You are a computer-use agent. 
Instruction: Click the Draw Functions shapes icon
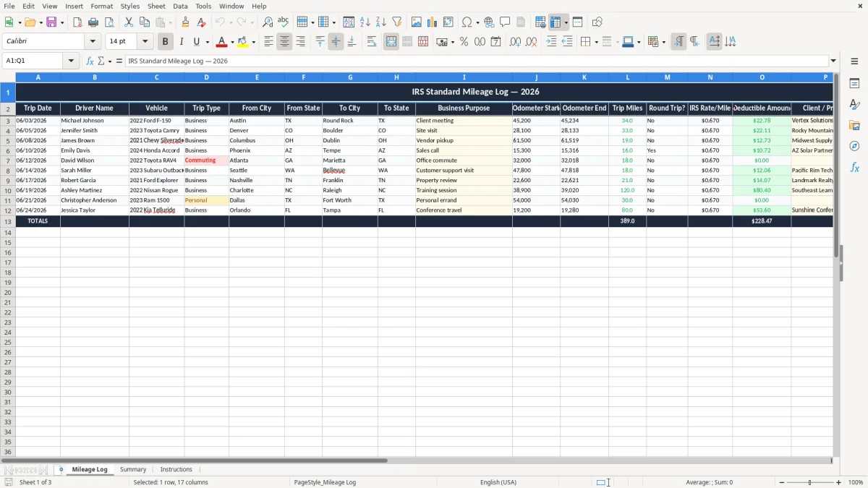click(x=597, y=22)
